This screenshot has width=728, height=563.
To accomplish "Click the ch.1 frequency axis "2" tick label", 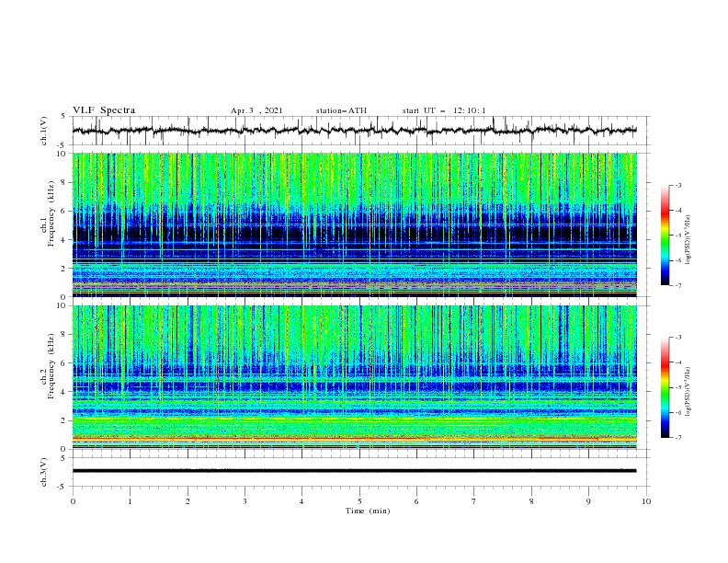I will (x=65, y=269).
